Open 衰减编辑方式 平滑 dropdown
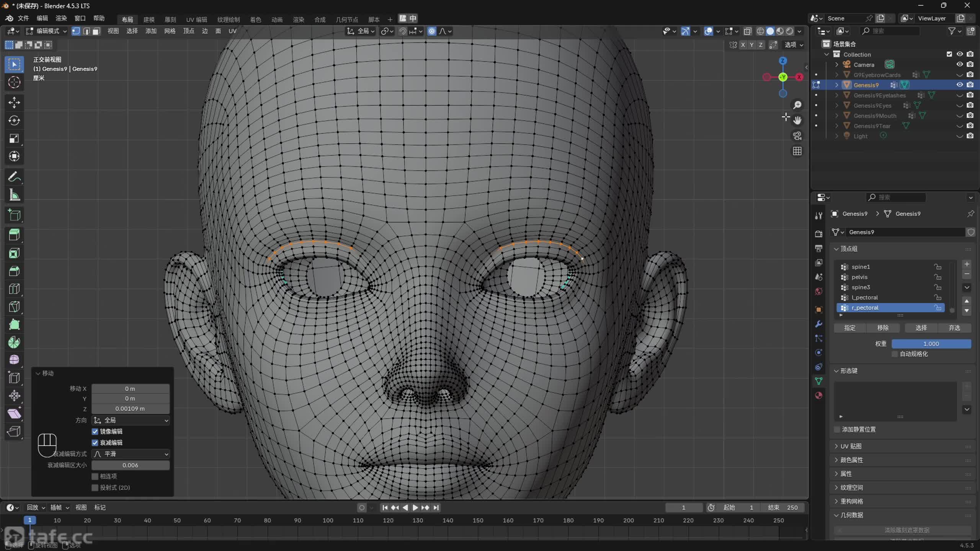 point(131,454)
